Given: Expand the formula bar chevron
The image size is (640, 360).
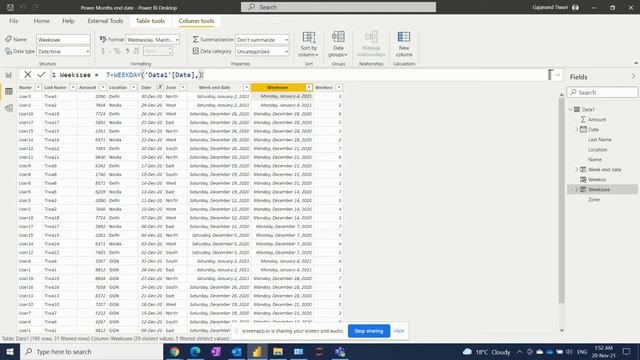Looking at the screenshot, I should click(x=558, y=75).
